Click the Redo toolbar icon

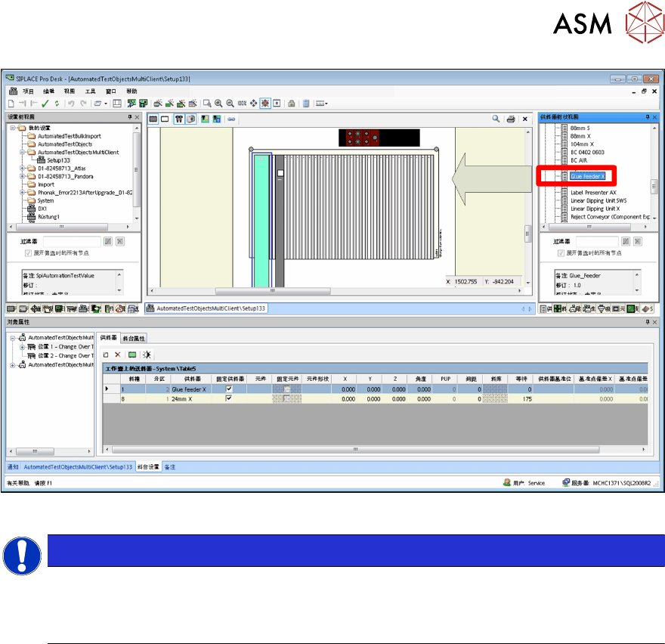tap(84, 103)
